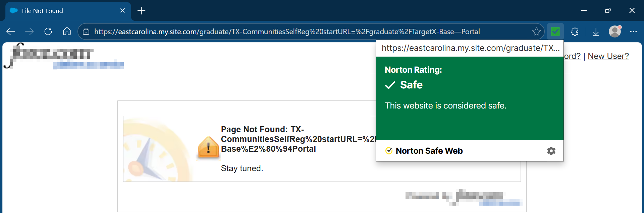Open a new browser tab
Screen dimensions: 644x213
[x=142, y=11]
